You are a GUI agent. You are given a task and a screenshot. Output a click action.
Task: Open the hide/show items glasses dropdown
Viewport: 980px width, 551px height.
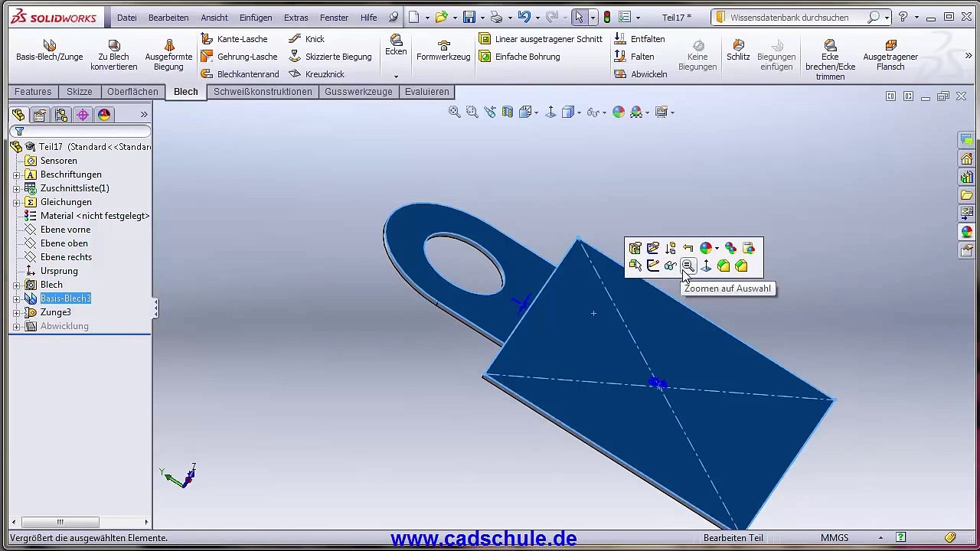(x=604, y=112)
